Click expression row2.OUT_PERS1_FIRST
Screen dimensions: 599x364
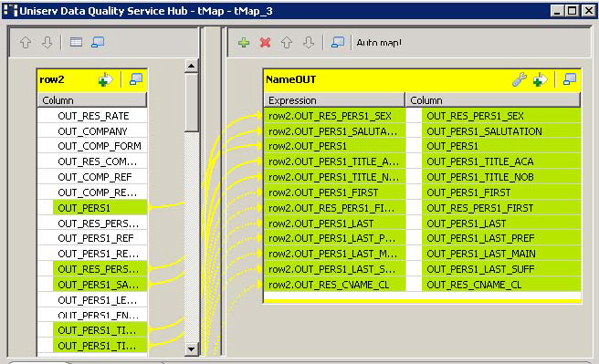[334, 192]
